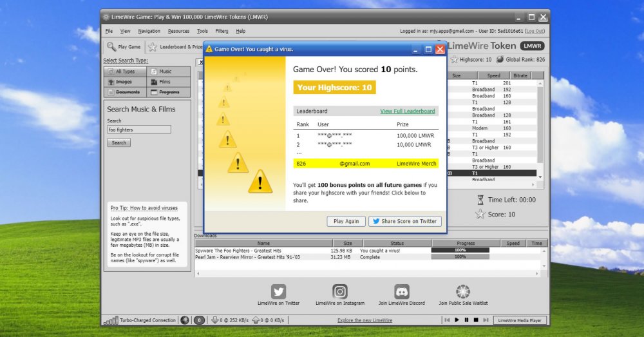Click the Search button in left panel

pyautogui.click(x=119, y=142)
